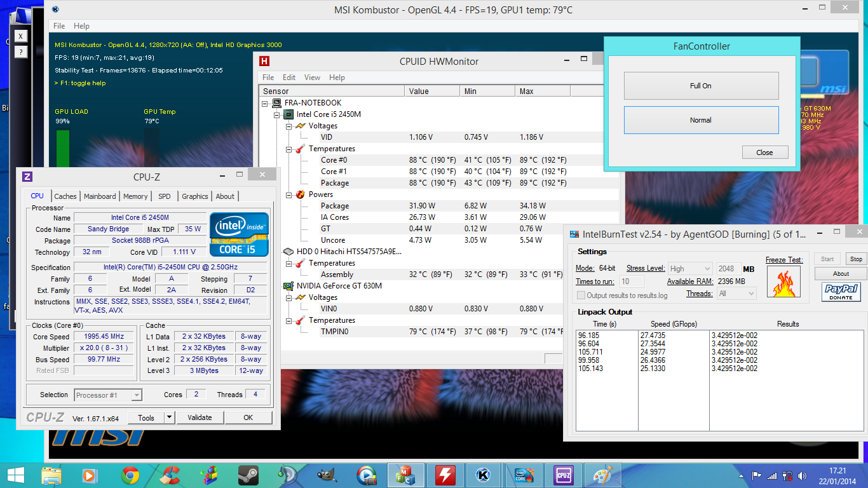Screen dimensions: 868x488
Task: Click the Intel Core i5 2450M chip icon
Action: pos(288,114)
